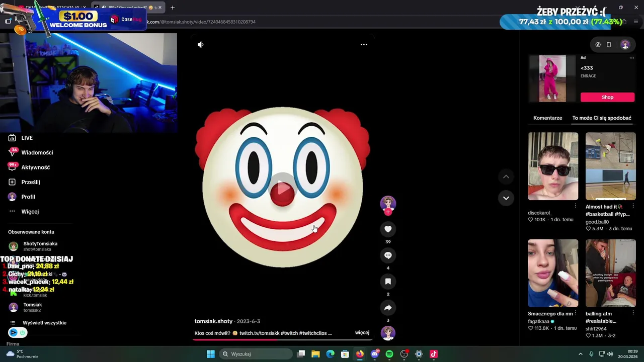The width and height of the screenshot is (644, 362).
Task: Open Discord from the taskbar
Action: [x=374, y=354]
